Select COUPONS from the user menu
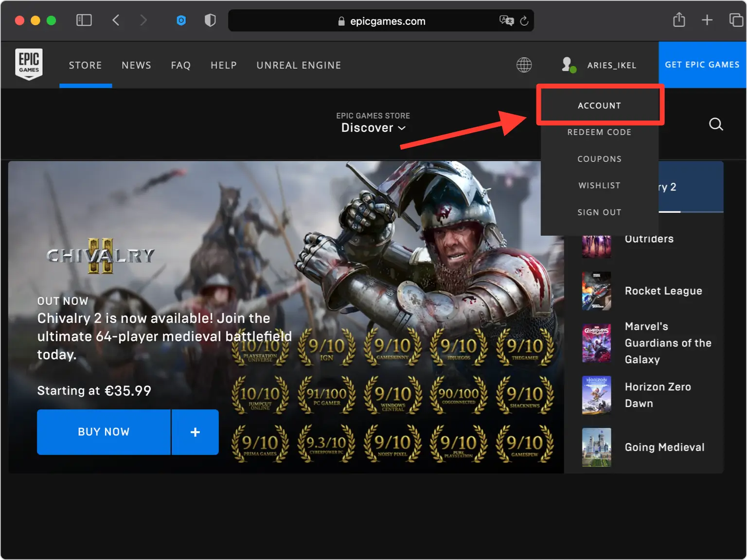This screenshot has width=747, height=560. pos(599,159)
